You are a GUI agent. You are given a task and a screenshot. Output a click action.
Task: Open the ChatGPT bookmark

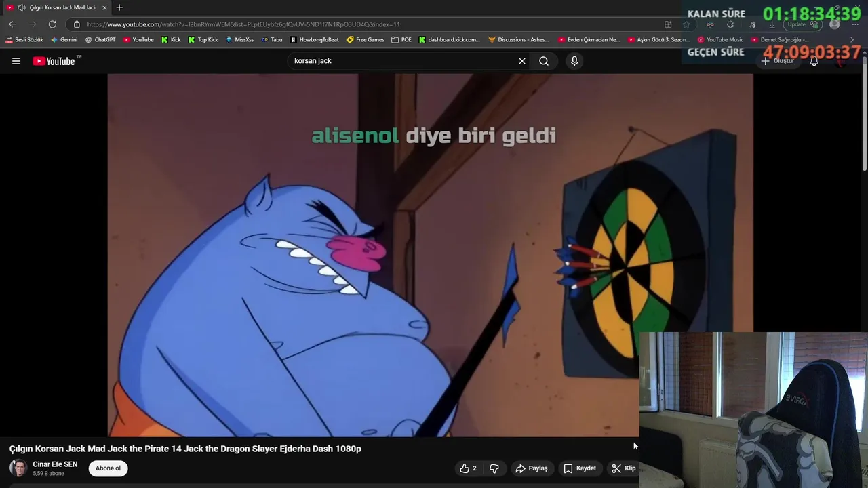pos(100,40)
